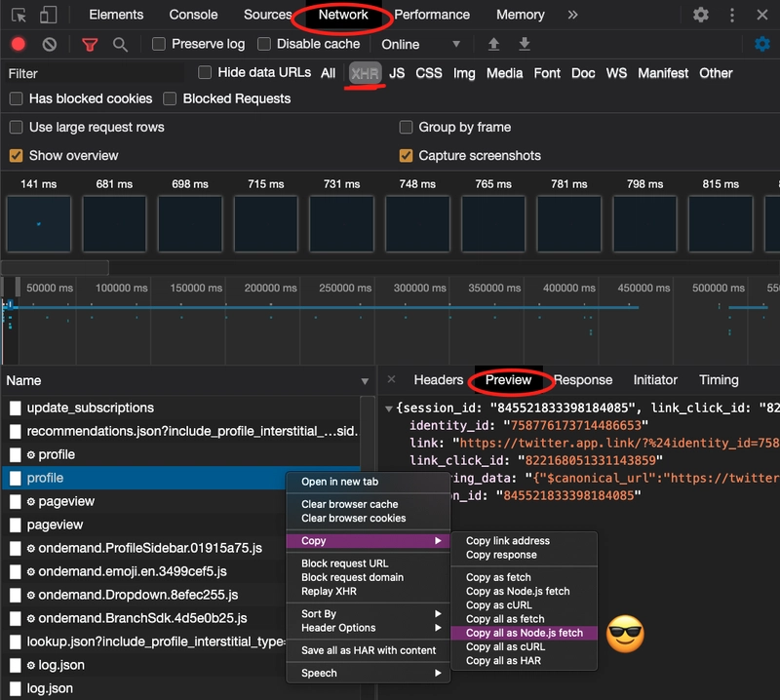Expand the Copy submenu arrow
780x700 pixels.
tap(438, 541)
